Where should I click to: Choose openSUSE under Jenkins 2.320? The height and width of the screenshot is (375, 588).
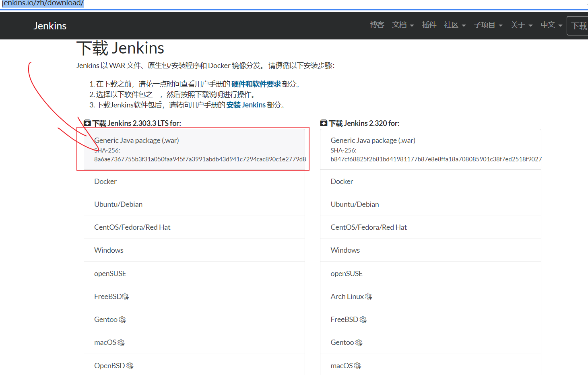(x=431, y=274)
